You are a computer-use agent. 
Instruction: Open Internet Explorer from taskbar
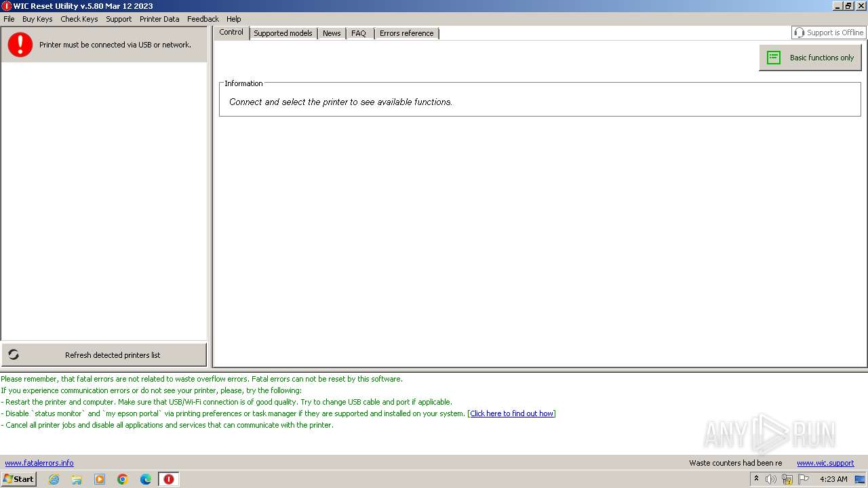click(54, 479)
